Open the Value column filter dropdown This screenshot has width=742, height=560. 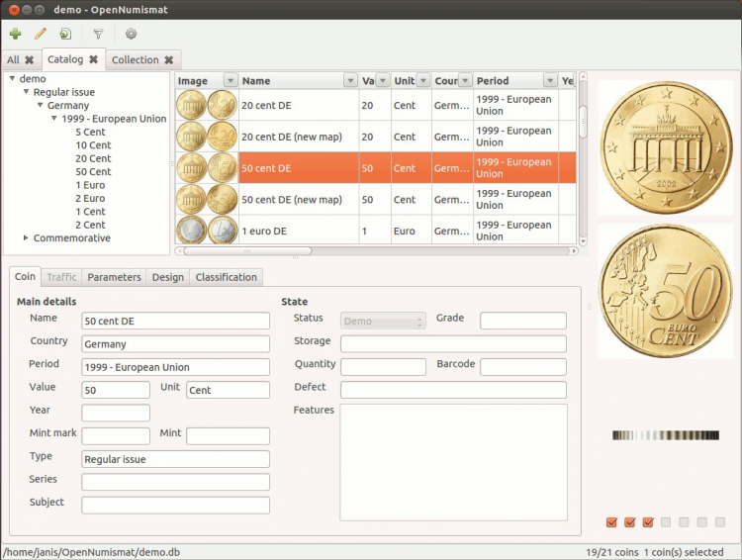[x=382, y=81]
